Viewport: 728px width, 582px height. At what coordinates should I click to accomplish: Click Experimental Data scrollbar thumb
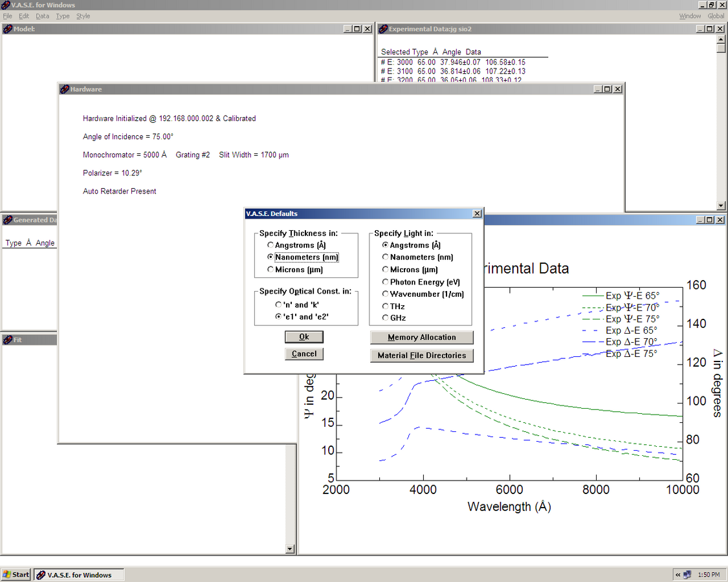pyautogui.click(x=721, y=48)
